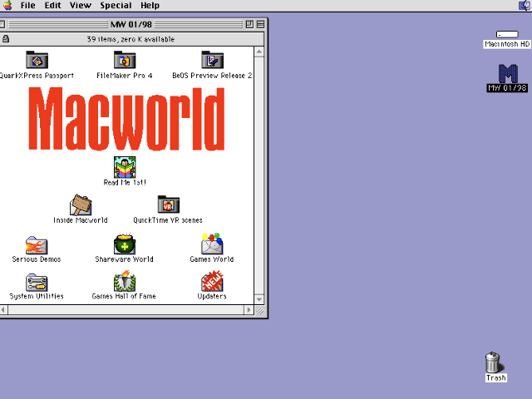Click the 'Games World' label
Image resolution: width=532 pixels, height=399 pixels.
click(x=212, y=259)
